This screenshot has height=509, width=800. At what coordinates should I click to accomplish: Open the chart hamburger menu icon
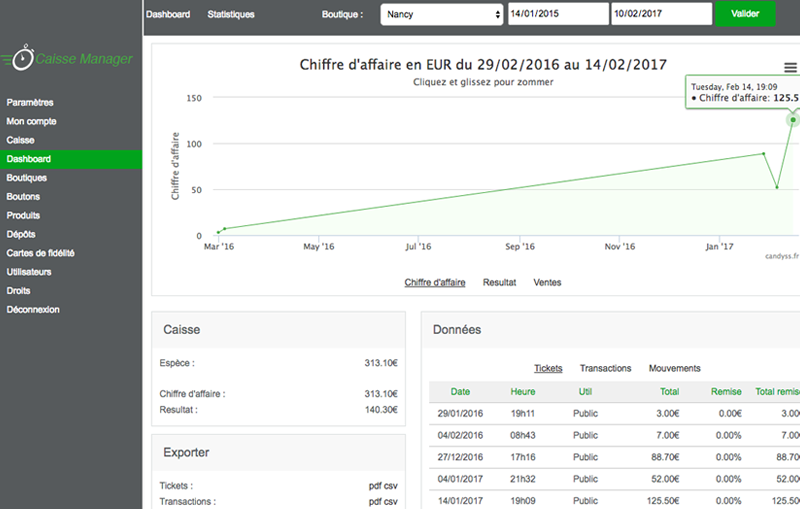pos(791,67)
